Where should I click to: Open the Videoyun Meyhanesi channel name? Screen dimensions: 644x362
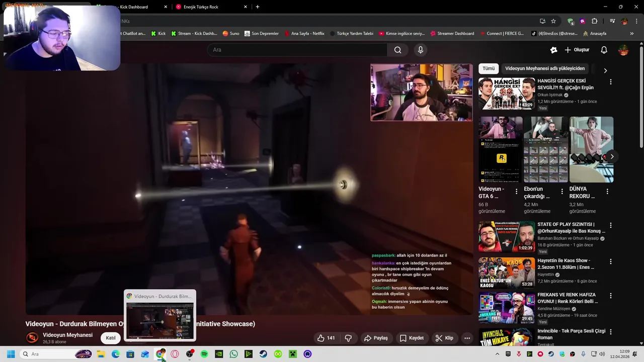[67, 335]
